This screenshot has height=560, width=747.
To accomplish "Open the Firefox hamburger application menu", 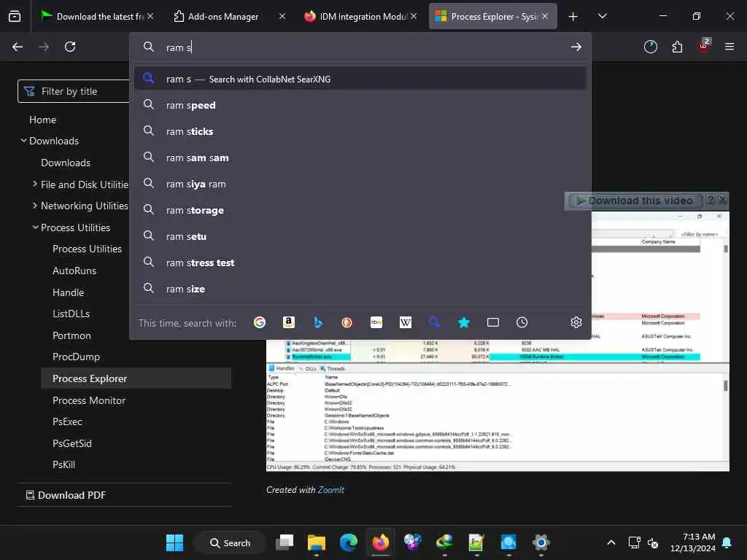I will (x=729, y=47).
